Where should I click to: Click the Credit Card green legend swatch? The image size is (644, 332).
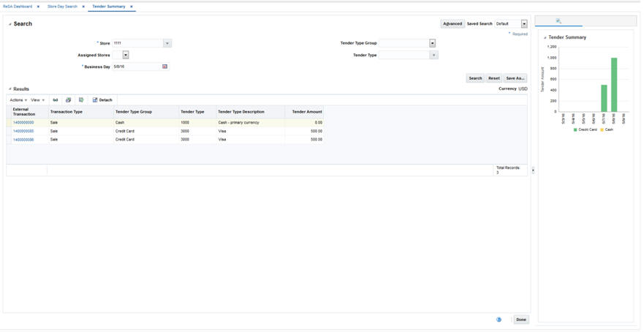click(x=575, y=129)
